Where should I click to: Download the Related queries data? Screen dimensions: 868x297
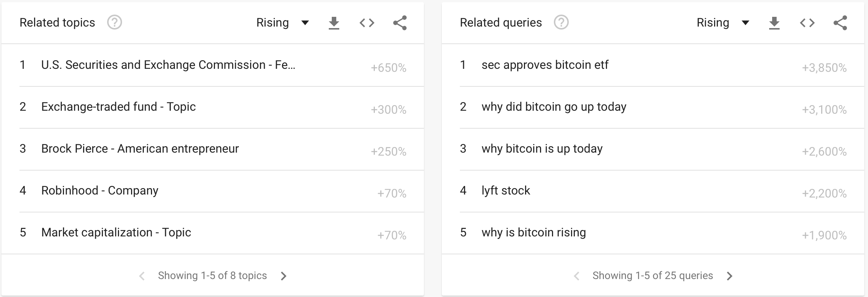pyautogui.click(x=774, y=23)
